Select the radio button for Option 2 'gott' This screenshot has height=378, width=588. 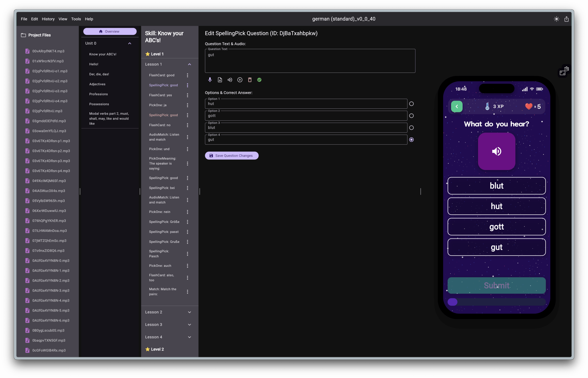(411, 116)
